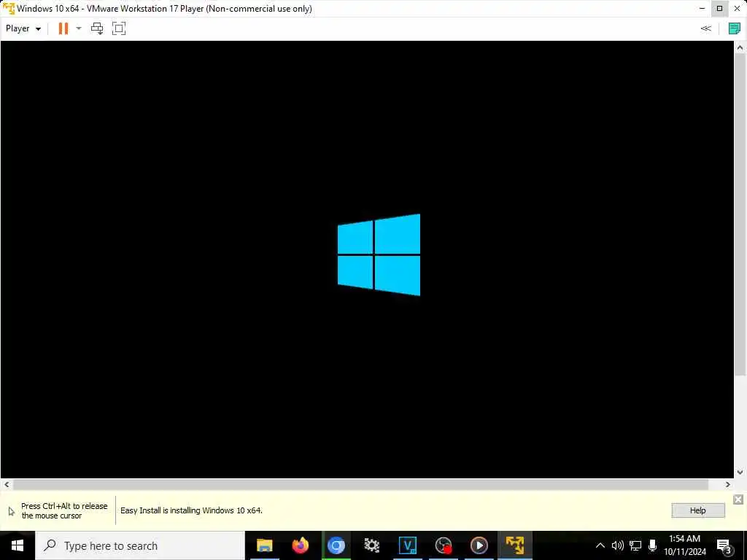Launch Firefox from the taskbar
747x560 pixels.
tap(300, 545)
